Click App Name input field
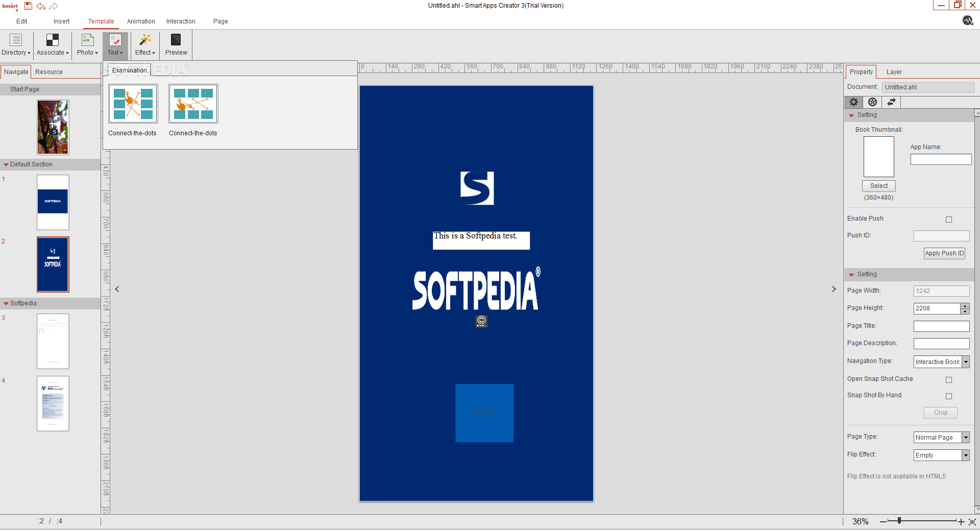Screen dimensions: 980x531 941,160
